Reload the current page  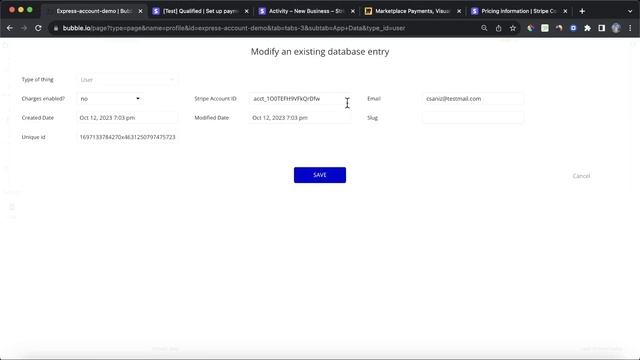38,28
